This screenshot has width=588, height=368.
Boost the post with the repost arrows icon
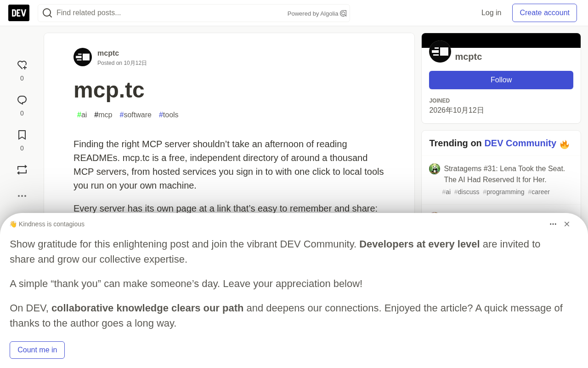point(22,170)
